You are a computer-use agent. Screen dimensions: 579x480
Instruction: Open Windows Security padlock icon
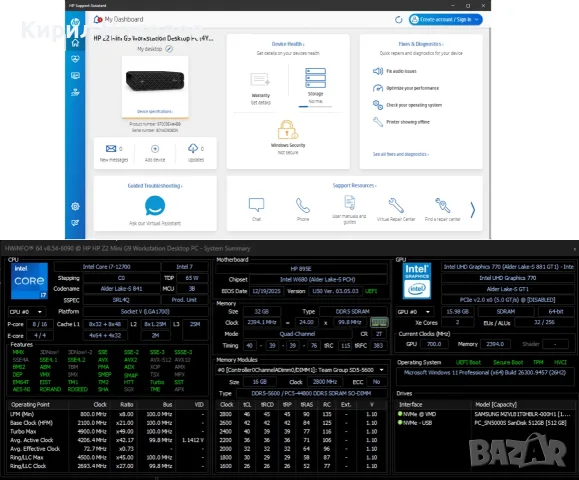pos(288,130)
